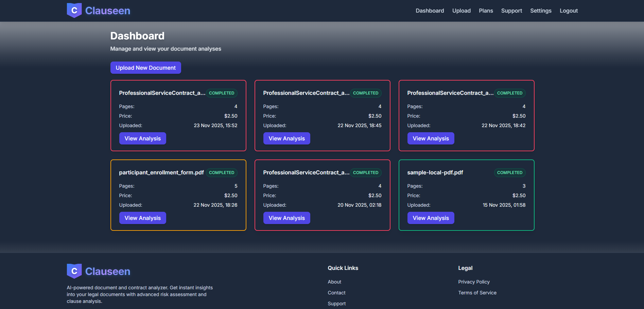The height and width of the screenshot is (309, 644).
Task: Click the Clauseen shield logo in footer
Action: pyautogui.click(x=74, y=271)
